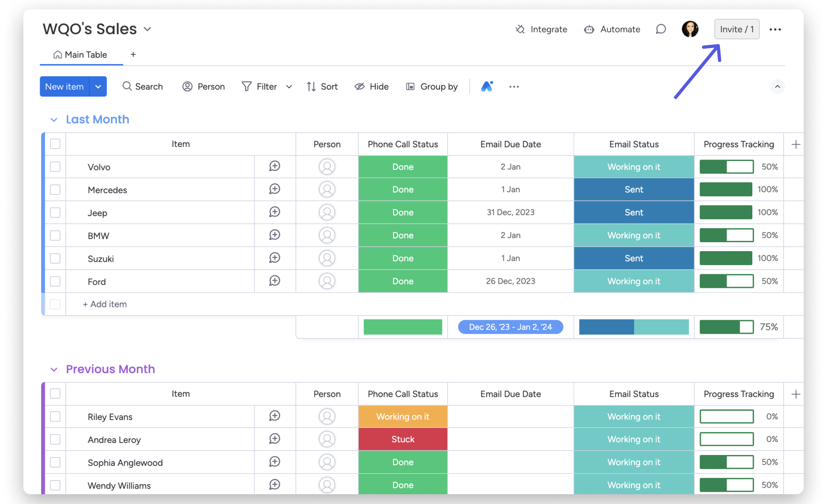Click Ford's 50% progress bar
The height and width of the screenshot is (504, 827).
[726, 281]
